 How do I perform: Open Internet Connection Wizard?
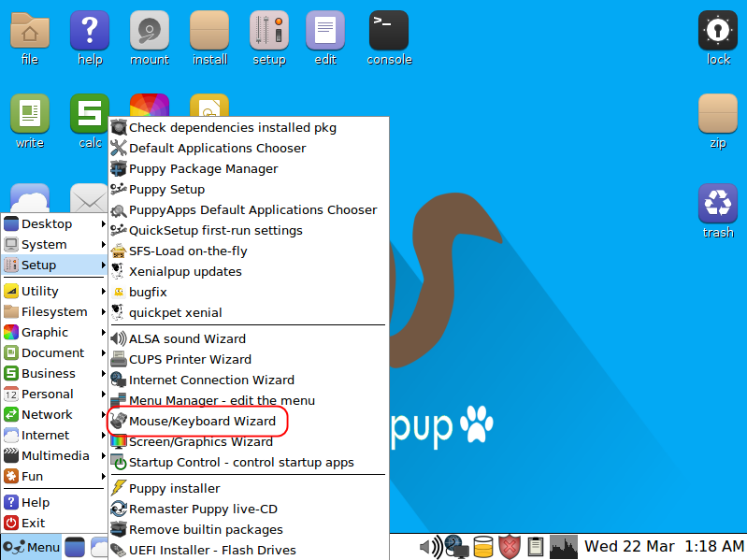tap(249, 380)
